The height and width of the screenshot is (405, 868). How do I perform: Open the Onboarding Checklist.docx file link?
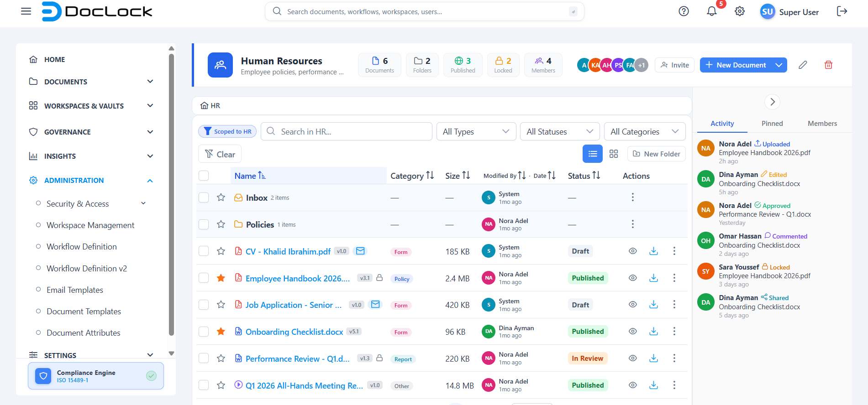295,332
